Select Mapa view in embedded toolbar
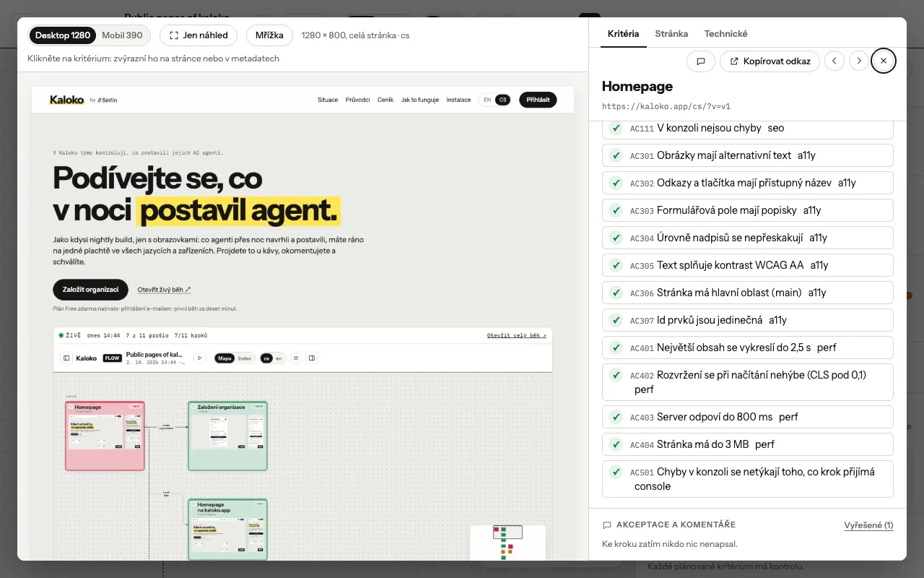 pyautogui.click(x=225, y=358)
